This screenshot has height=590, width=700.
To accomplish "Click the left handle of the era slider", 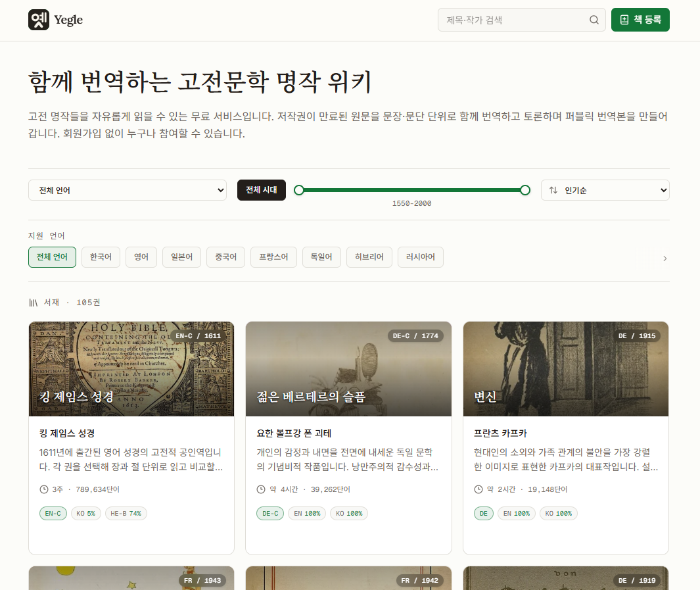I will [299, 190].
